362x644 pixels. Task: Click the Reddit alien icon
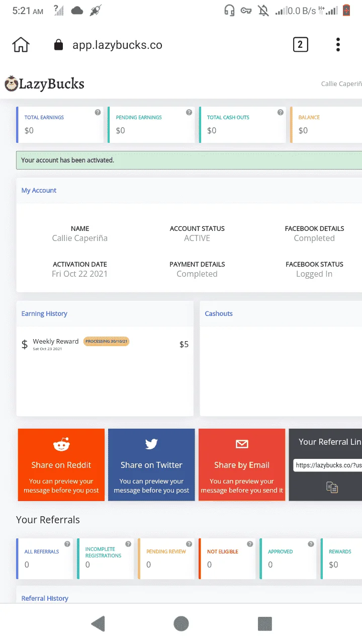(x=61, y=444)
